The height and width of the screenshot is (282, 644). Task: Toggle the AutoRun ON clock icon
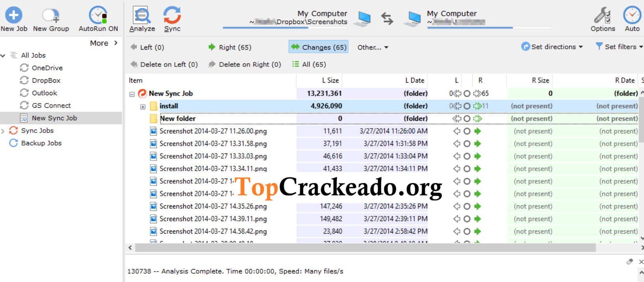click(x=98, y=15)
